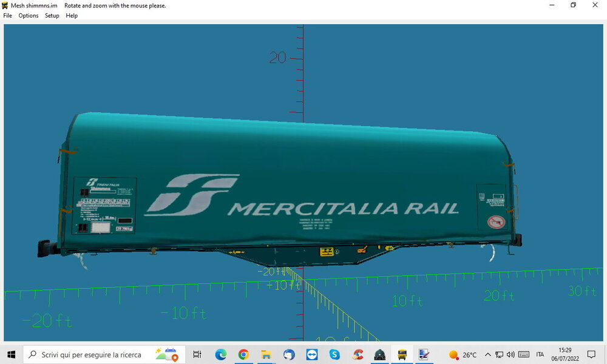Click the taskbar search box
The width and height of the screenshot is (607, 364).
point(104,354)
